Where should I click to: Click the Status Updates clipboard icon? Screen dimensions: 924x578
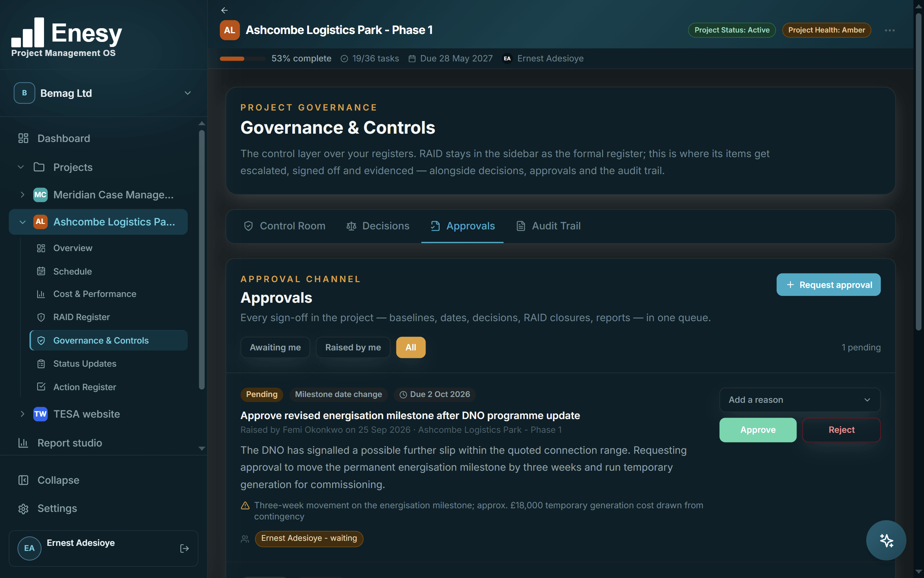pos(41,363)
